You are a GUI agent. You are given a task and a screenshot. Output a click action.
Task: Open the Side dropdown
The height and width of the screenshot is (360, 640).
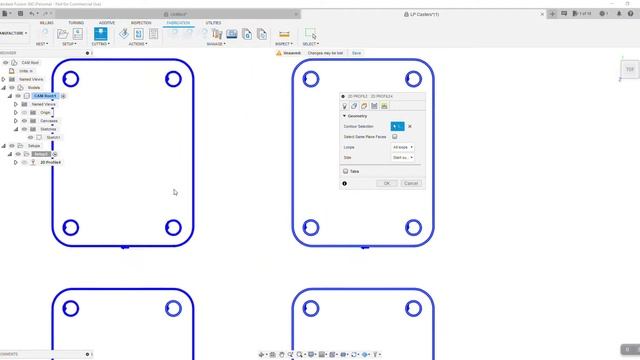click(402, 158)
